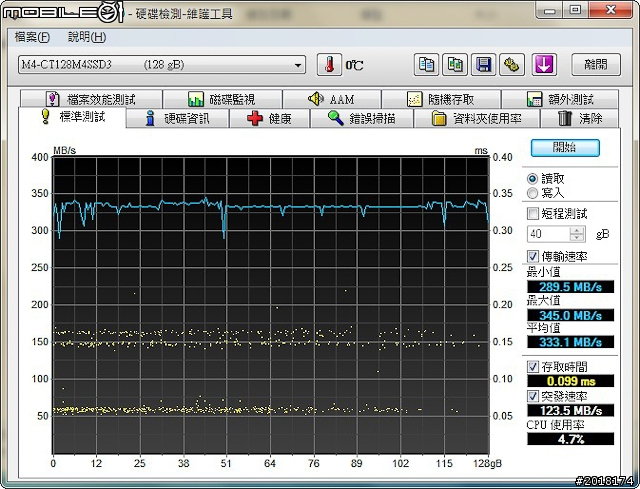Viewport: 640px width, 489px height.
Task: Increase short stroke size with spinner arrow
Action: (576, 229)
